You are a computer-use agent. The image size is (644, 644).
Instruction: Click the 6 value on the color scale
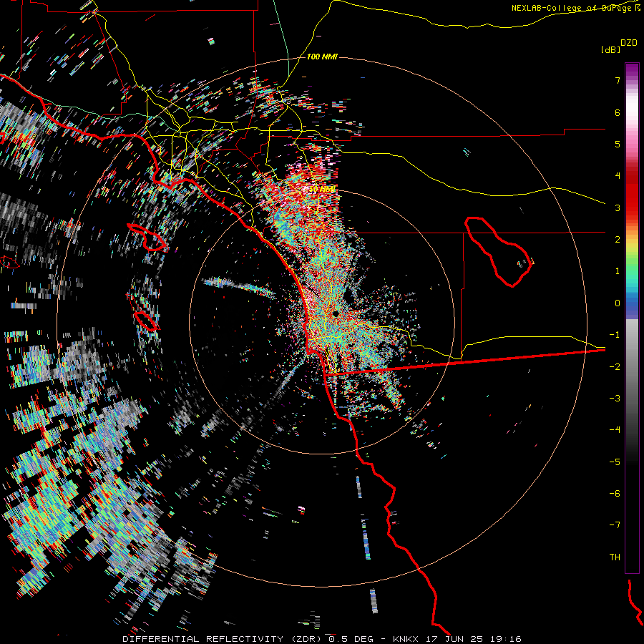pyautogui.click(x=618, y=112)
